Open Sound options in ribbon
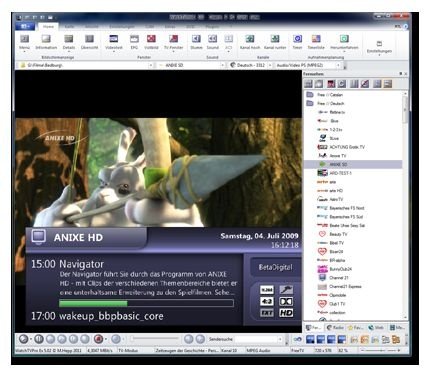Image resolution: width=425 pixels, height=370 pixels. coord(213,42)
